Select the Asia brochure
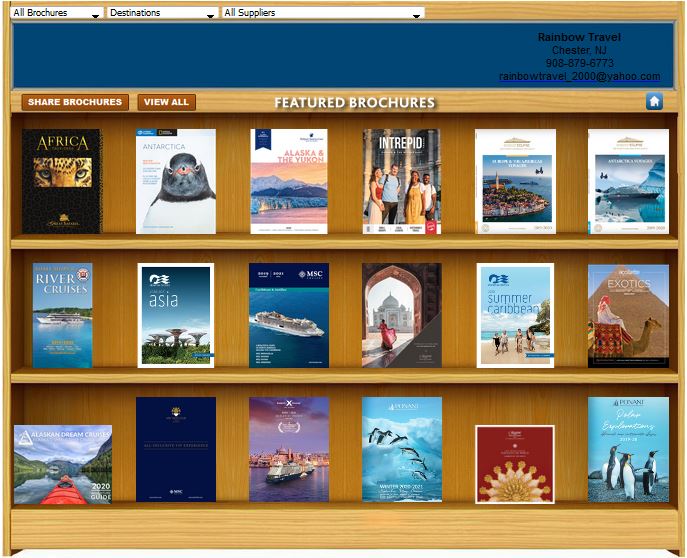 [175, 315]
